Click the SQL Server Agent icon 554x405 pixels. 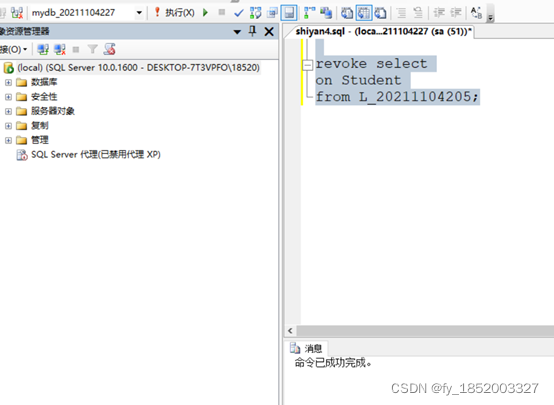pyautogui.click(x=22, y=155)
